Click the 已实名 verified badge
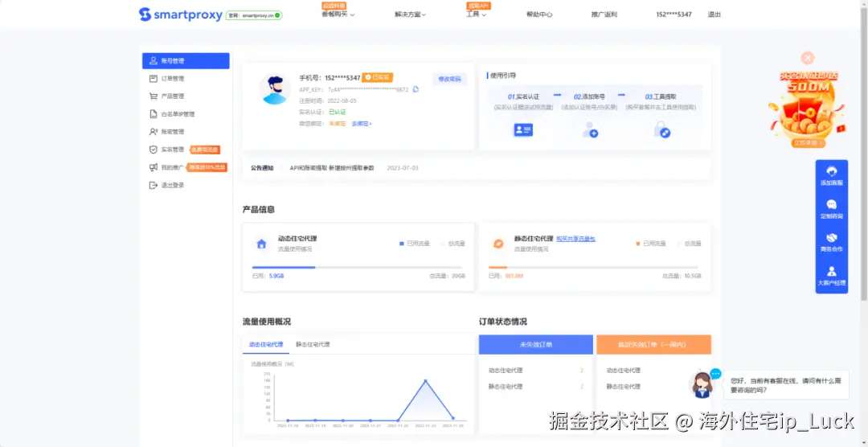Viewport: 868px width, 447px height. pos(378,77)
